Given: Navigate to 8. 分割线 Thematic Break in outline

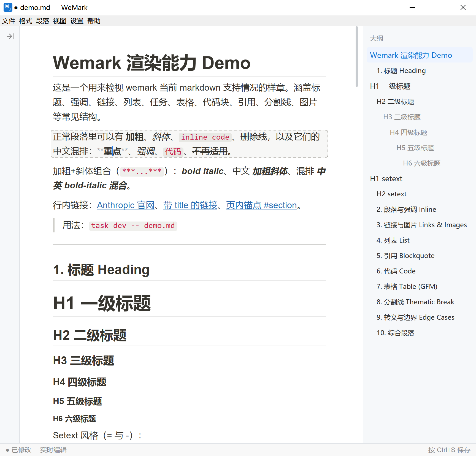Looking at the screenshot, I should point(420,302).
